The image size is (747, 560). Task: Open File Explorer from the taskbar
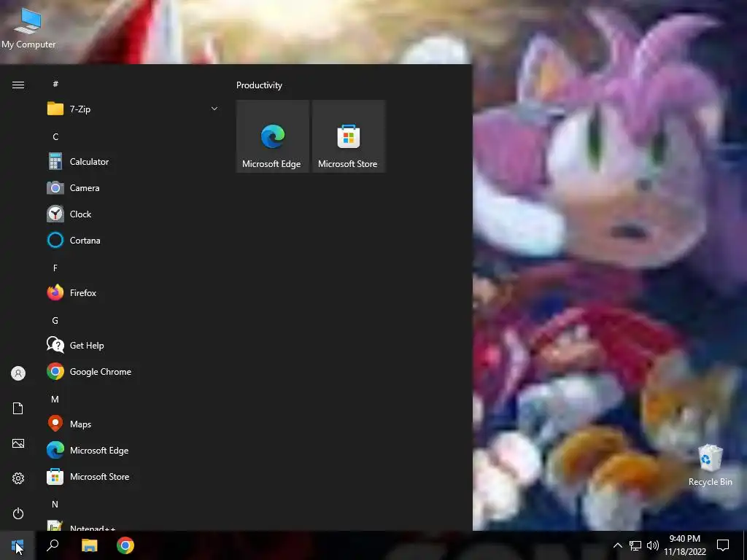[x=89, y=545]
